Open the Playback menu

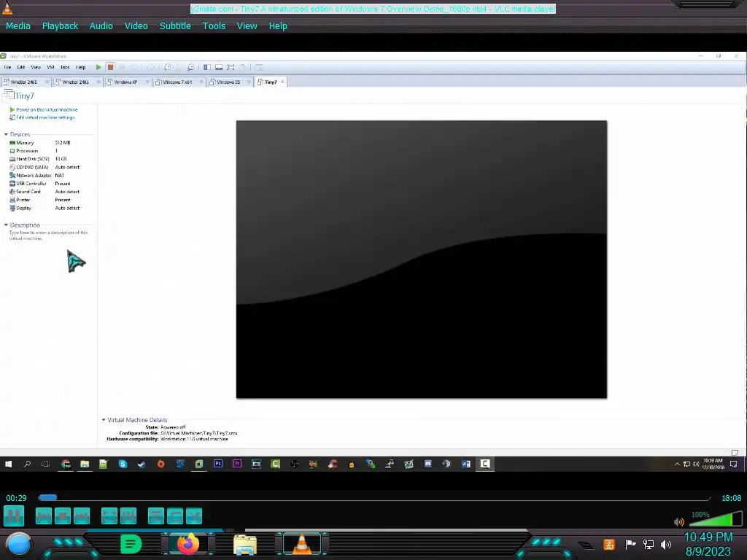click(x=60, y=26)
